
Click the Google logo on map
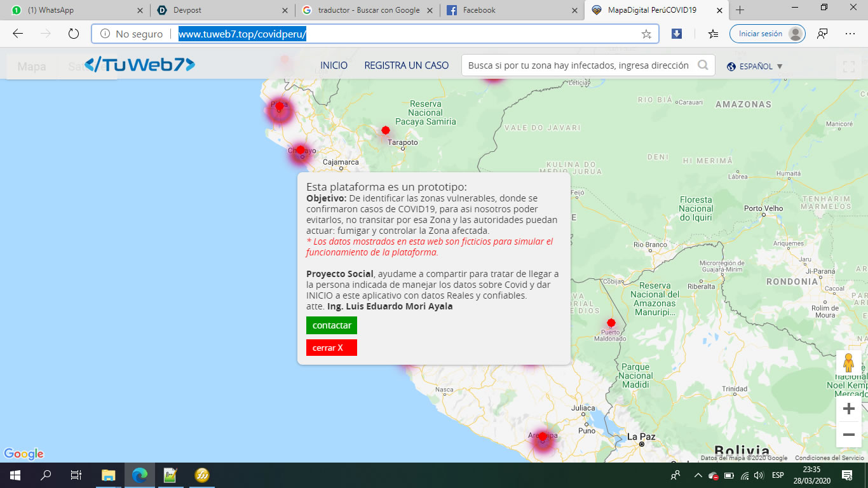click(x=24, y=454)
